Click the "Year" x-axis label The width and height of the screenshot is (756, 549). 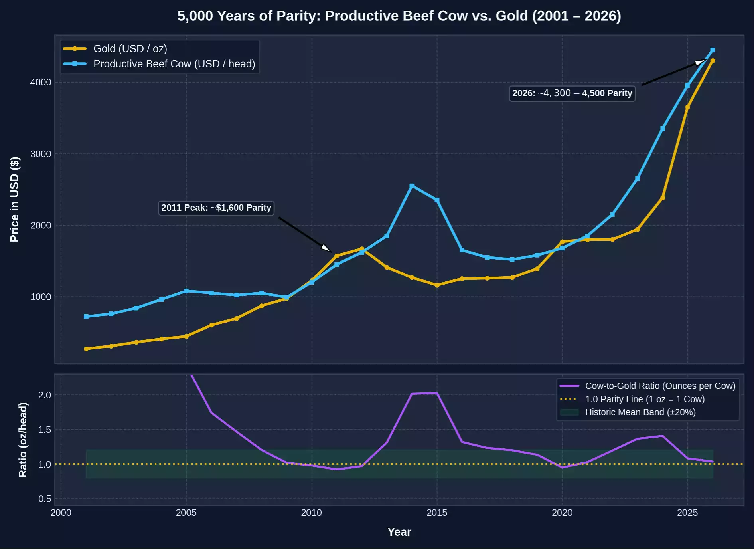point(399,532)
